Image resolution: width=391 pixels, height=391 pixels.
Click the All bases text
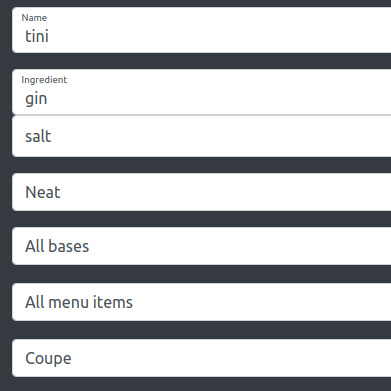coord(57,246)
